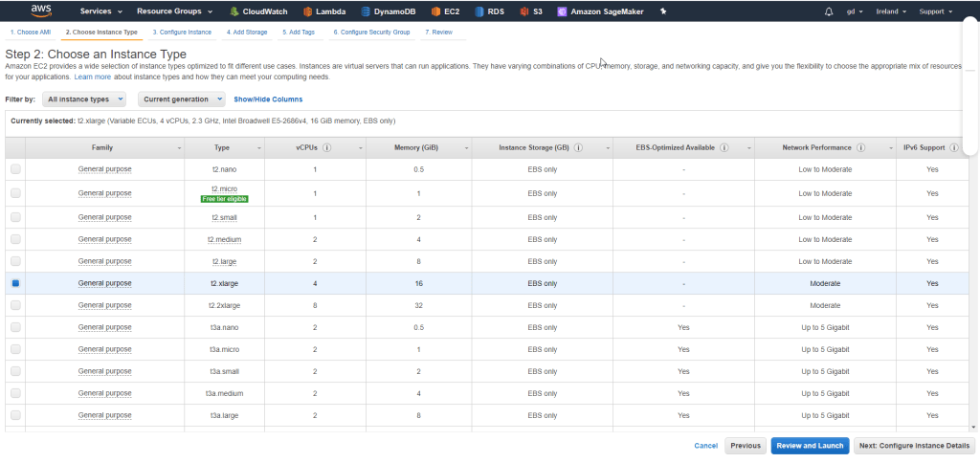Click the Show/Hide Columns link
The width and height of the screenshot is (980, 463).
click(x=268, y=99)
